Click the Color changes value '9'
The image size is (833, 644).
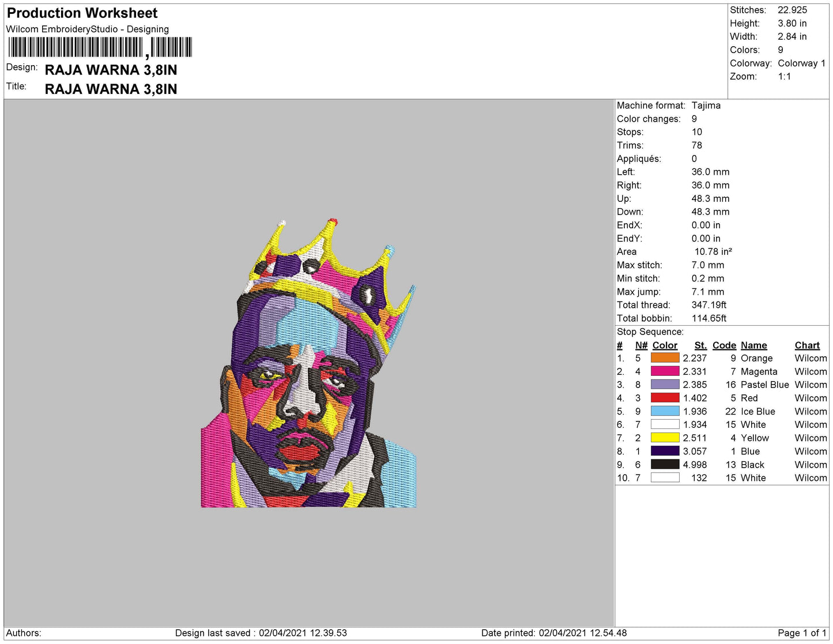tap(694, 119)
